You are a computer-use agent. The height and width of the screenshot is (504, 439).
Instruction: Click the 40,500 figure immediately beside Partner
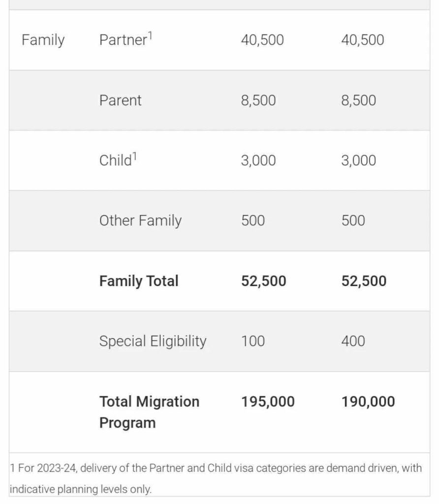point(262,40)
